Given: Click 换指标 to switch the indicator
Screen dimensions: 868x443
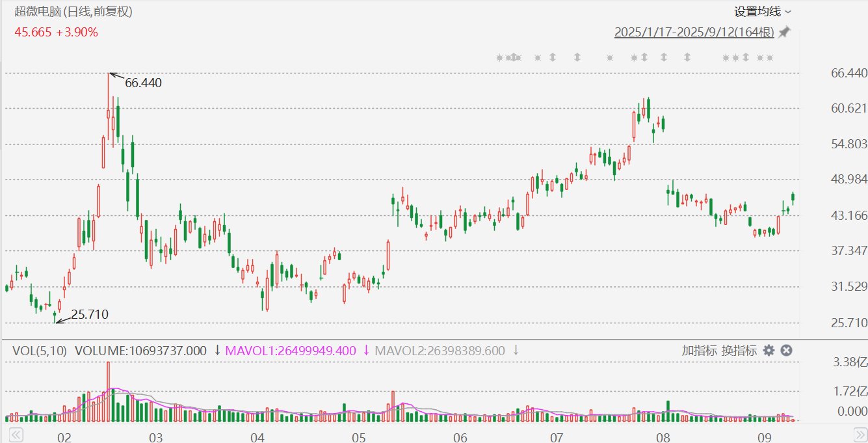Looking at the screenshot, I should [x=739, y=351].
